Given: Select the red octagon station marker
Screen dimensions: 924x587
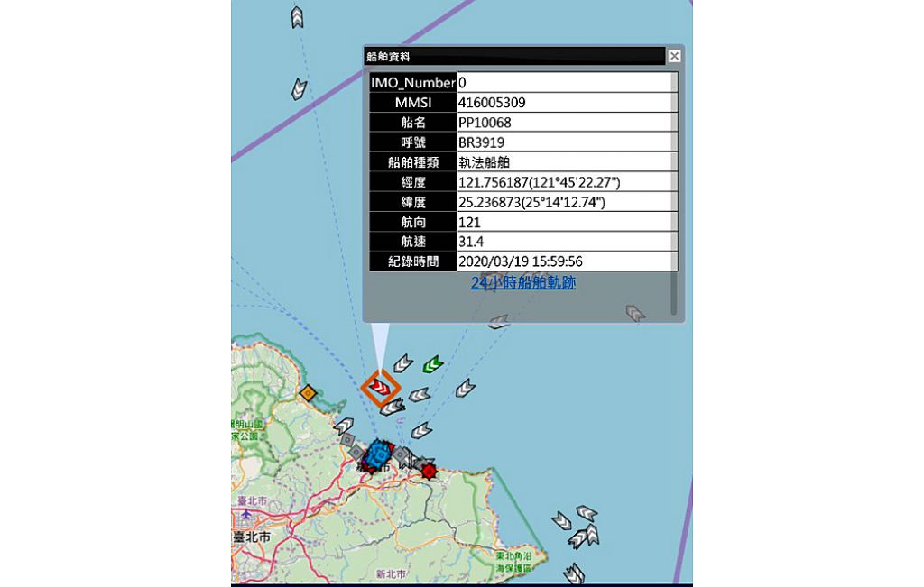Looking at the screenshot, I should coord(429,471).
